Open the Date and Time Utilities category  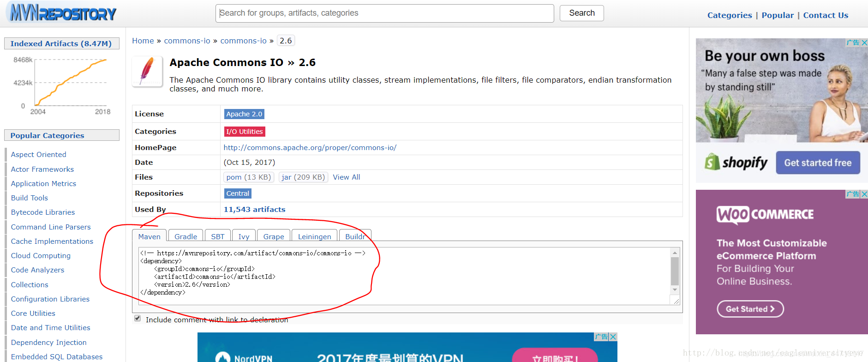[x=51, y=328]
